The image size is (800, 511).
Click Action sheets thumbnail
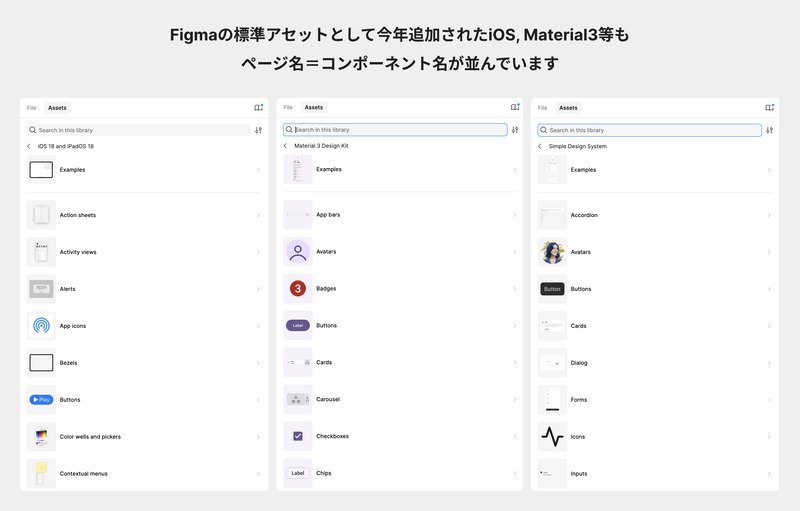[41, 215]
